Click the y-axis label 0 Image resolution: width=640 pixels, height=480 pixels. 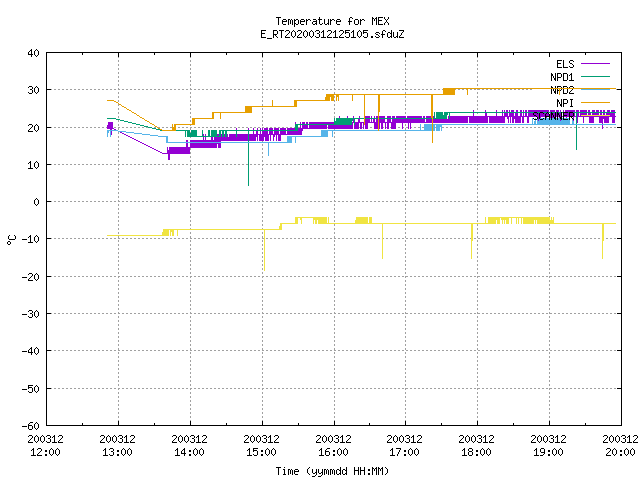pos(36,202)
